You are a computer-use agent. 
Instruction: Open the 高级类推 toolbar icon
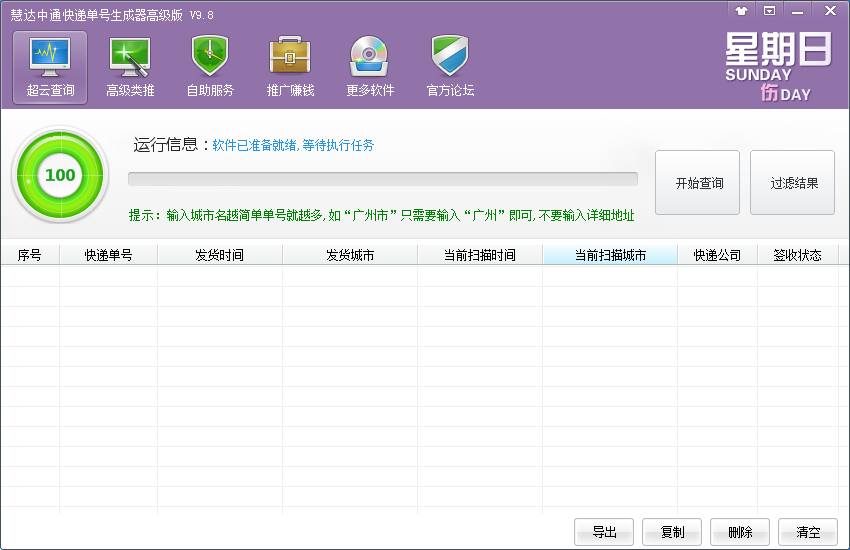[130, 67]
